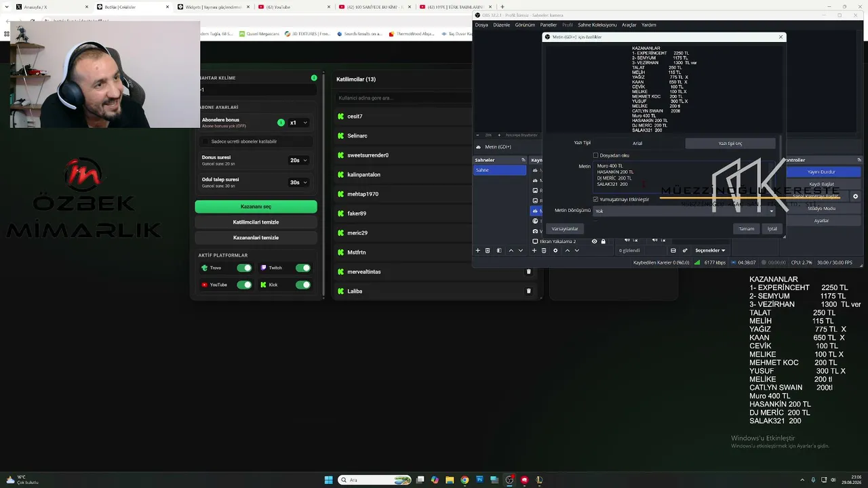Open Sahne Koleksiyonu menu in OBS
Viewport: 868px width, 488px height.
click(597, 25)
